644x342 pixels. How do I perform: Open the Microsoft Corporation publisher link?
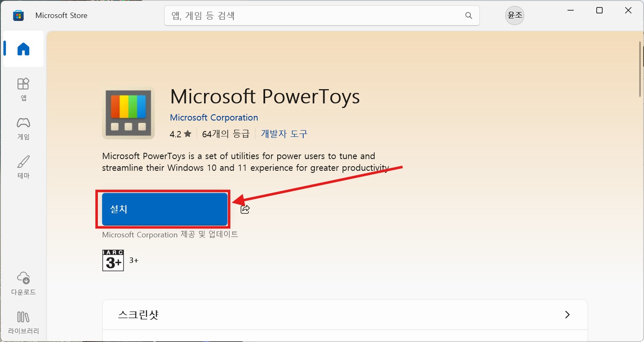[x=214, y=118]
